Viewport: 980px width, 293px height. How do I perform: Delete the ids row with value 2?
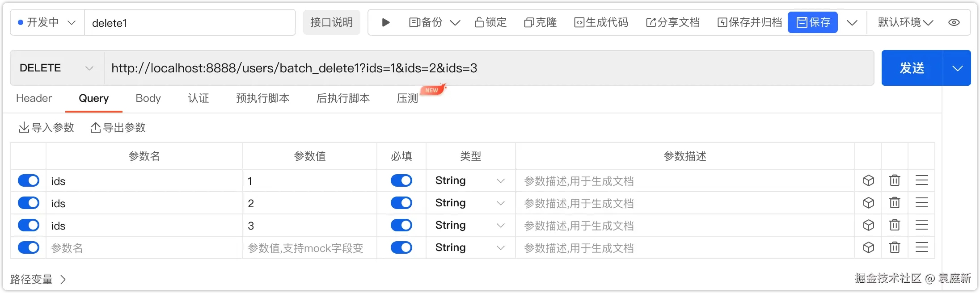[895, 203]
